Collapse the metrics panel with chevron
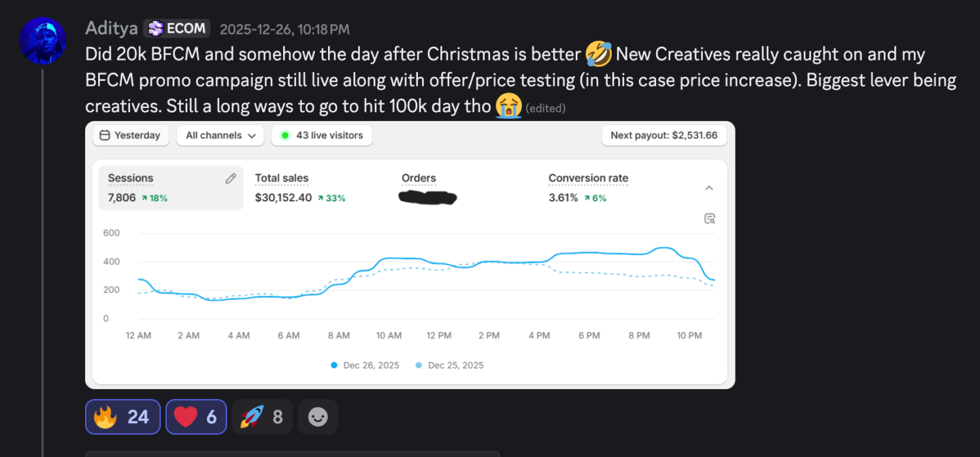 pos(709,188)
